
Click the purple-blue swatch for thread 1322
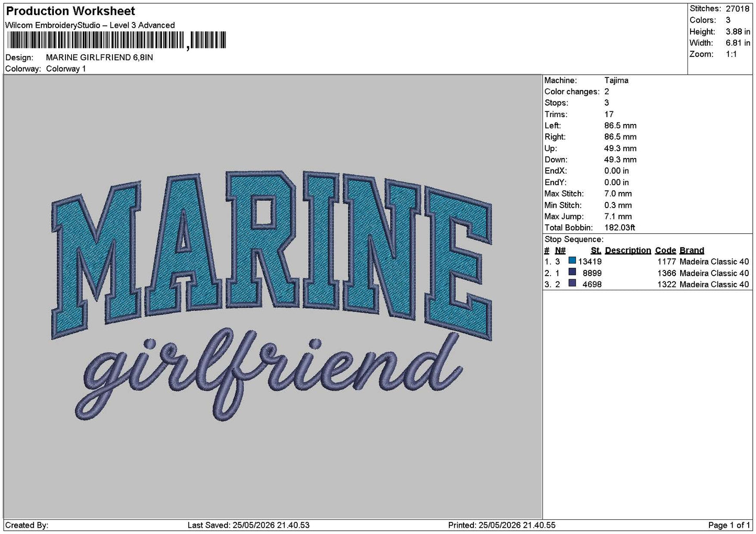coord(572,284)
